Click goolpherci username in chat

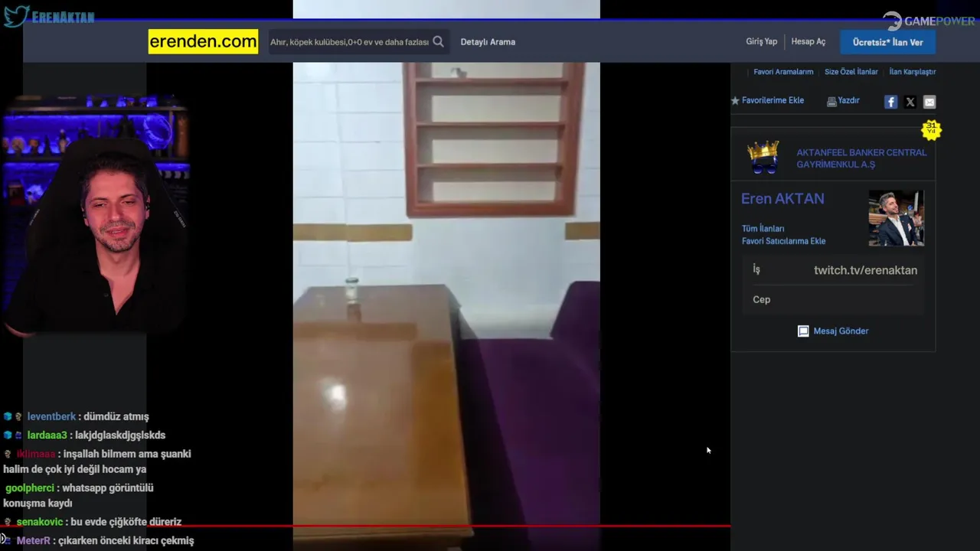click(29, 488)
